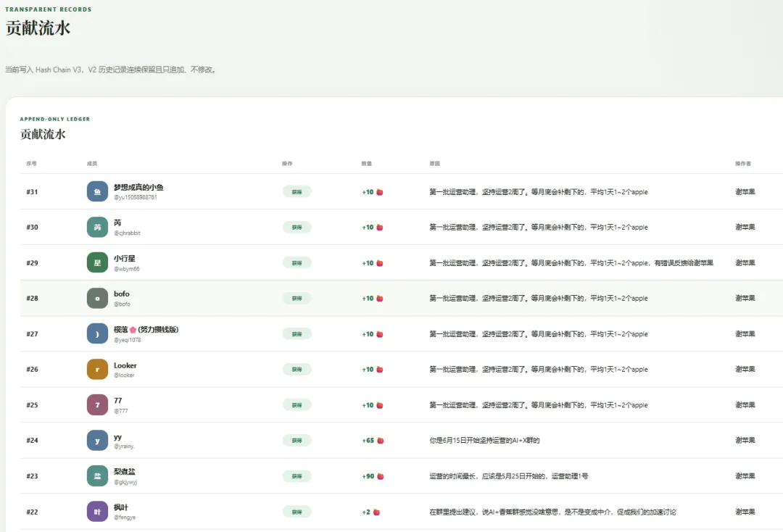783x532 pixels.
Task: Click yy's blue avatar icon
Action: [97, 441]
